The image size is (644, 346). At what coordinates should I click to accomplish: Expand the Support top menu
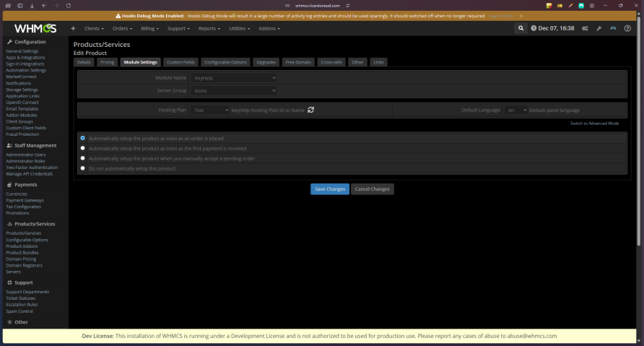pos(178,28)
